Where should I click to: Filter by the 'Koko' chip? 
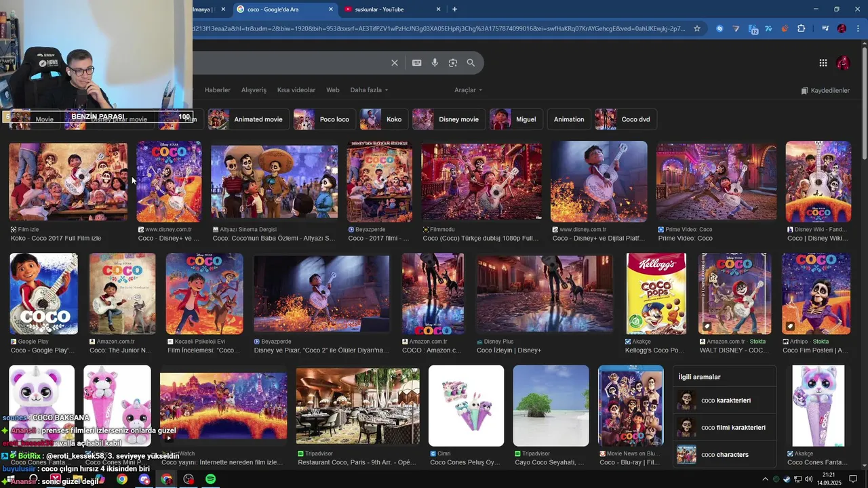click(x=384, y=119)
